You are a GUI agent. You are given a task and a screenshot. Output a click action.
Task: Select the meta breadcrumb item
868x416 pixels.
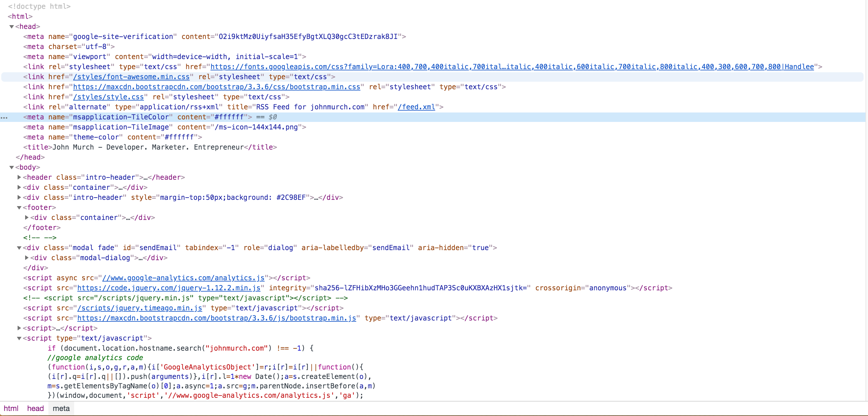(61, 408)
